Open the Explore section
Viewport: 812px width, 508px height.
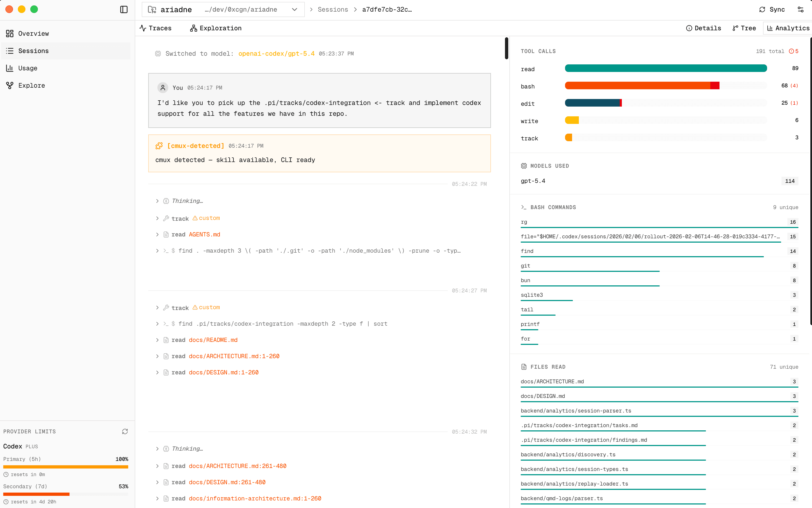pyautogui.click(x=31, y=85)
